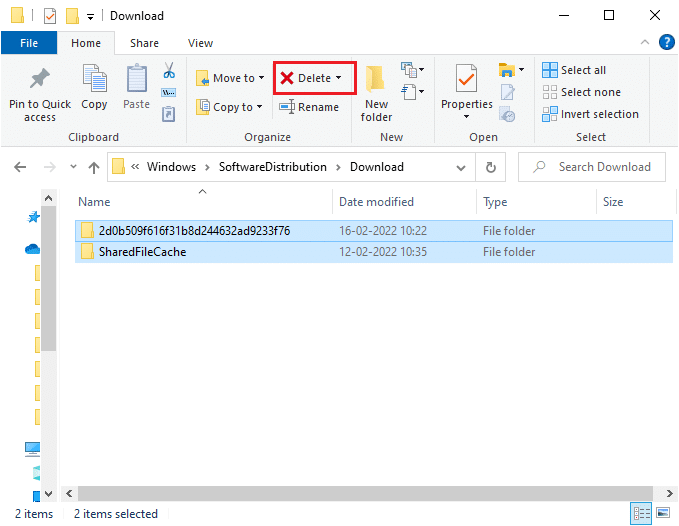Click Properties quick access toolbar icon
679x526 pixels.
pyautogui.click(x=50, y=16)
